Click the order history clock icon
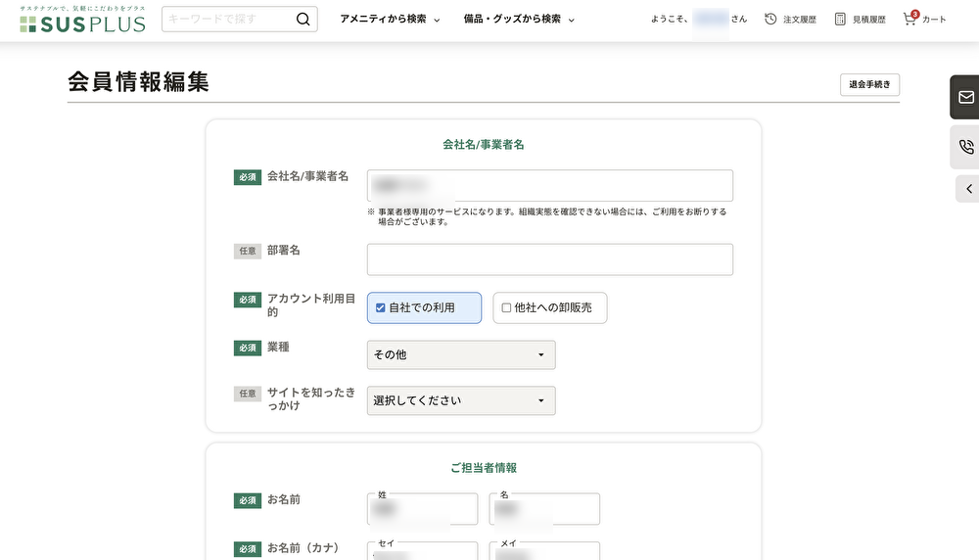Viewport: 979px width, 560px height. click(770, 20)
